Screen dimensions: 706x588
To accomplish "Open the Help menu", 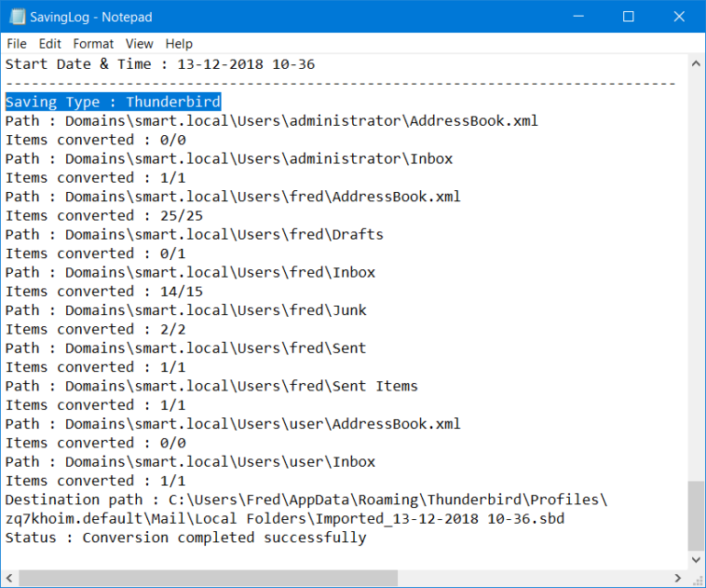I will (179, 43).
